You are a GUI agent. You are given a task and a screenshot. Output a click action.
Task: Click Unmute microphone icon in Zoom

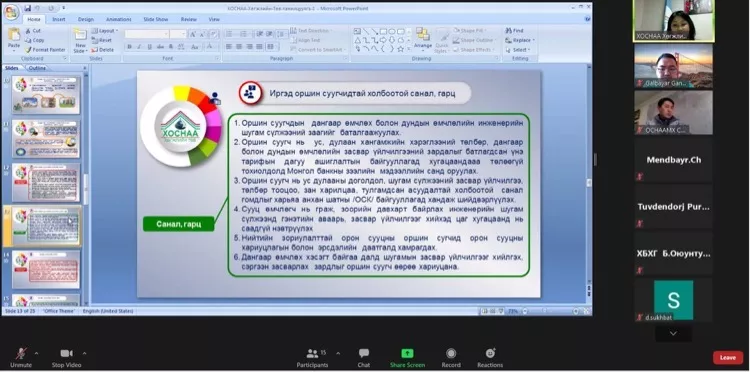[21, 354]
